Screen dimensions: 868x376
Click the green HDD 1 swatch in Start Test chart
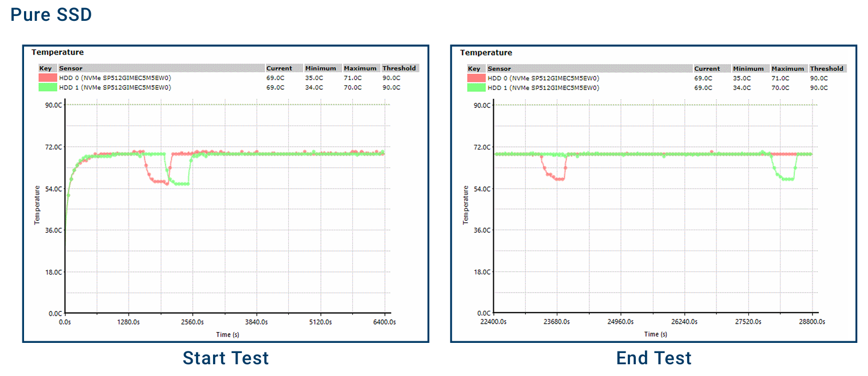click(x=48, y=88)
